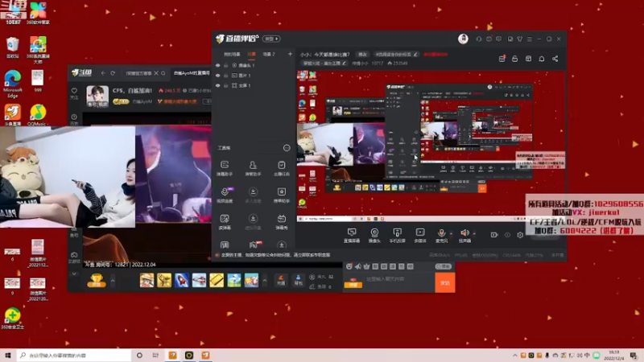This screenshot has height=362, width=644.
Task: Open the calendar icon with red badge
Action: point(502,59)
